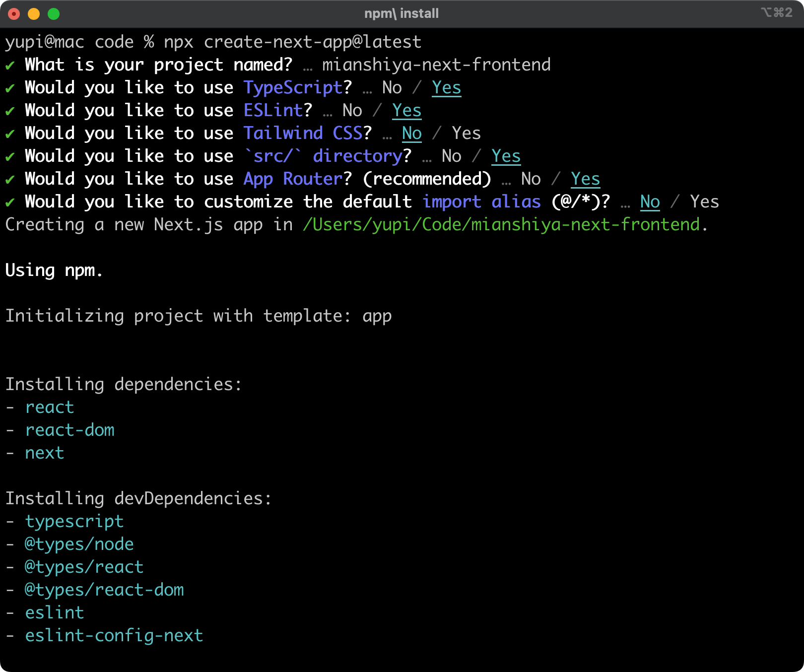Screen dimensions: 804x672
Task: Click 'Yes' on the ESLint question
Action: (407, 111)
